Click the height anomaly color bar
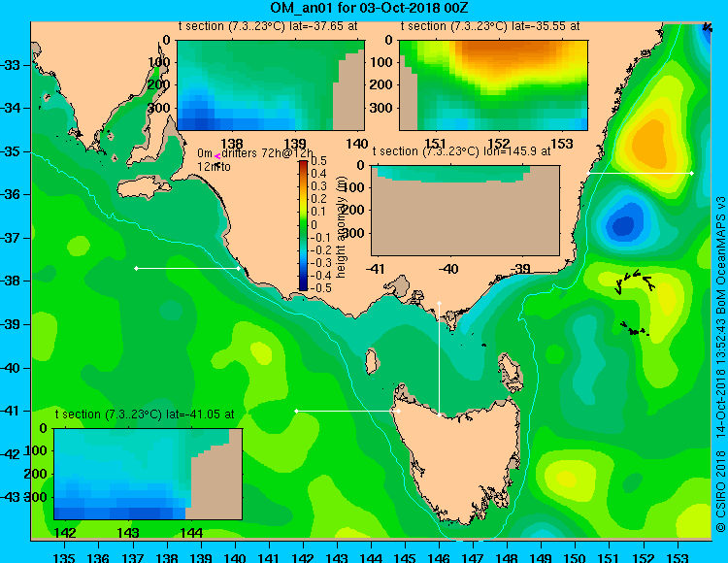The height and width of the screenshot is (563, 728). [x=303, y=225]
